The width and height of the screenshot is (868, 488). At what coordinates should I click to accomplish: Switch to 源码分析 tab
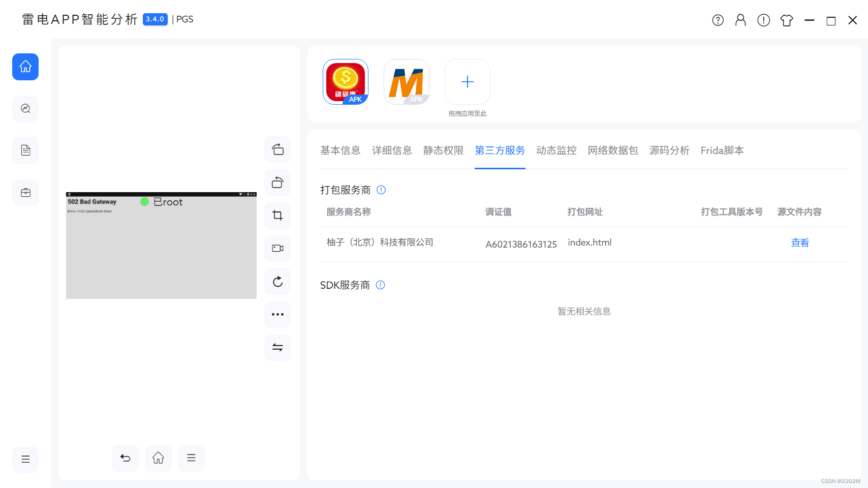coord(669,150)
